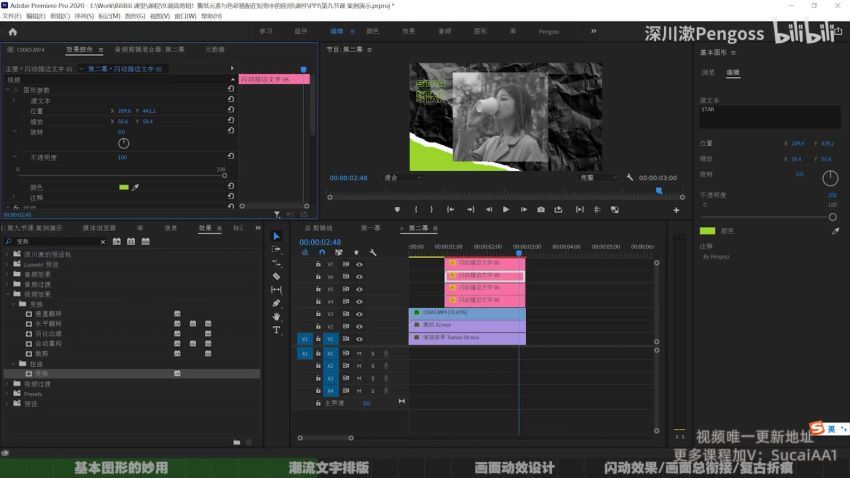The width and height of the screenshot is (850, 478).
Task: Collapse the 视频效果 effects folder
Action: tap(7, 294)
